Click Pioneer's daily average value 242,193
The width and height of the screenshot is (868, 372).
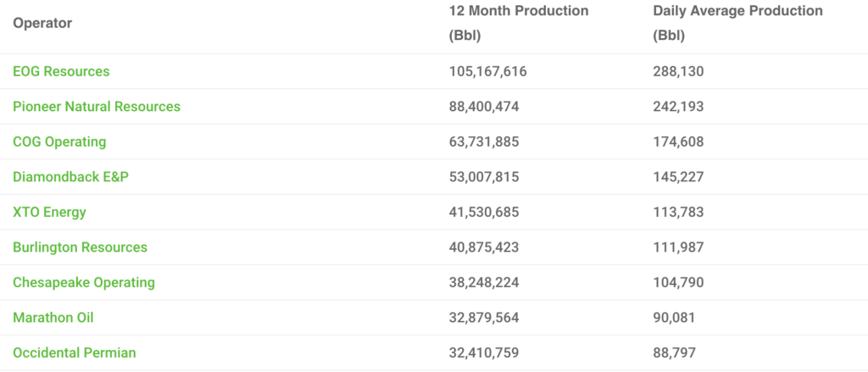pyautogui.click(x=678, y=107)
